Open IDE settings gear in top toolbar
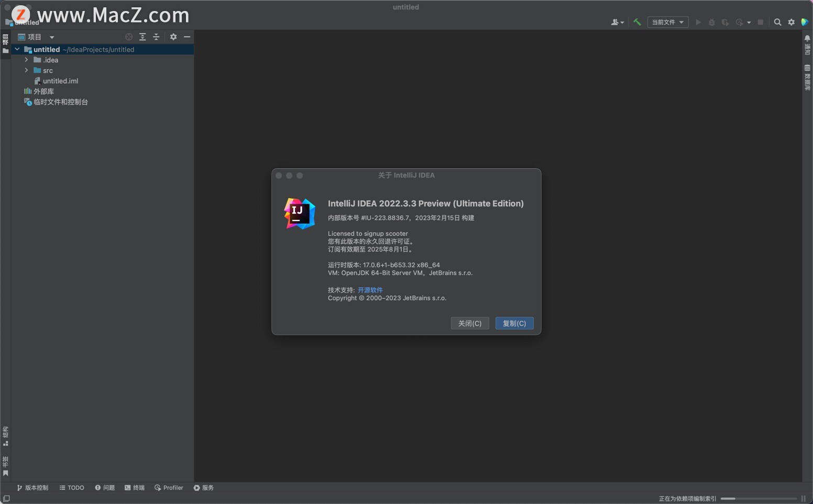 point(792,22)
